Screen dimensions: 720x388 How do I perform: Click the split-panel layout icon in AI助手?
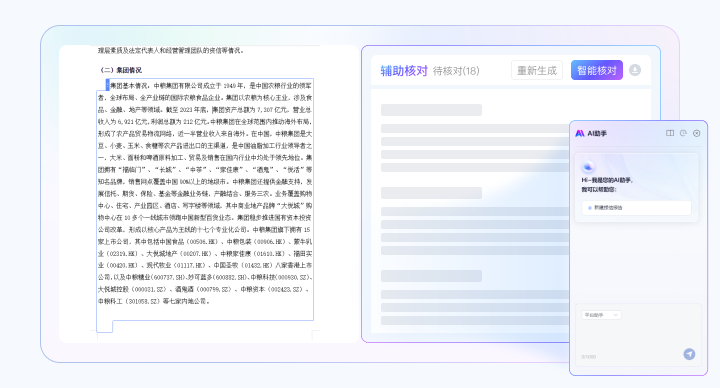670,133
